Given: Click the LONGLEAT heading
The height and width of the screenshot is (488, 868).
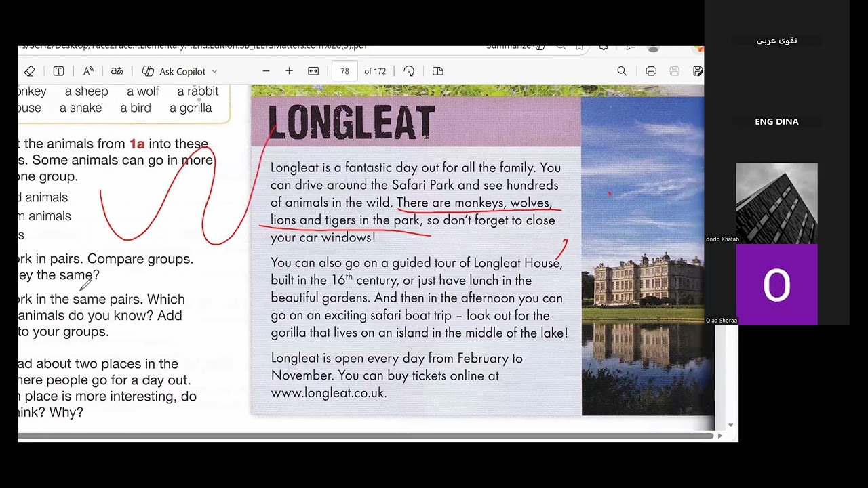Looking at the screenshot, I should point(351,123).
